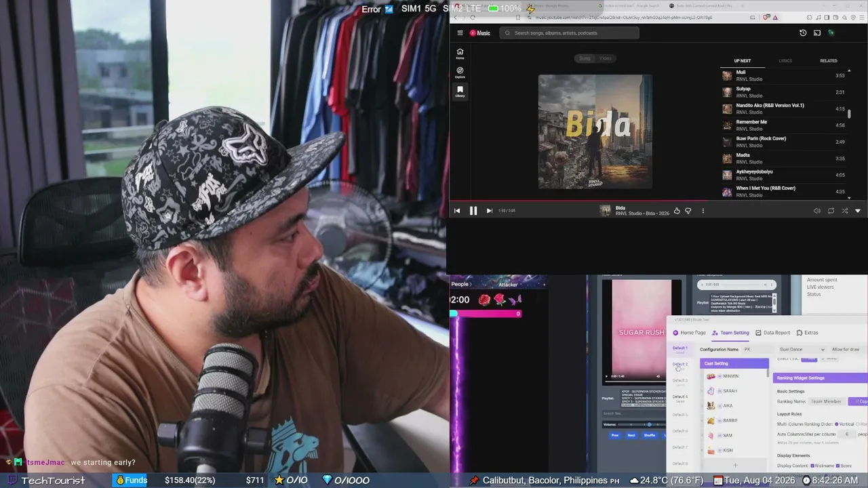This screenshot has height=488, width=868.
Task: Open the YouTube Music hamburger menu
Action: (x=460, y=33)
